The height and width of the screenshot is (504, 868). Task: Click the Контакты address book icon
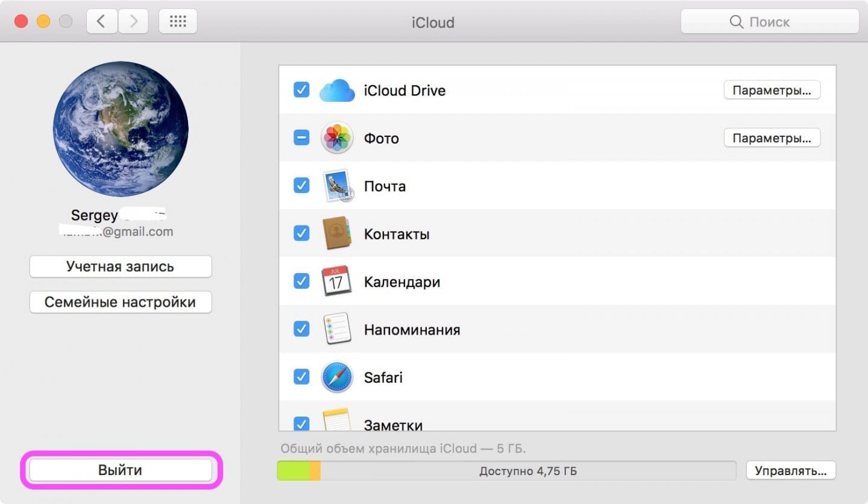click(x=336, y=234)
